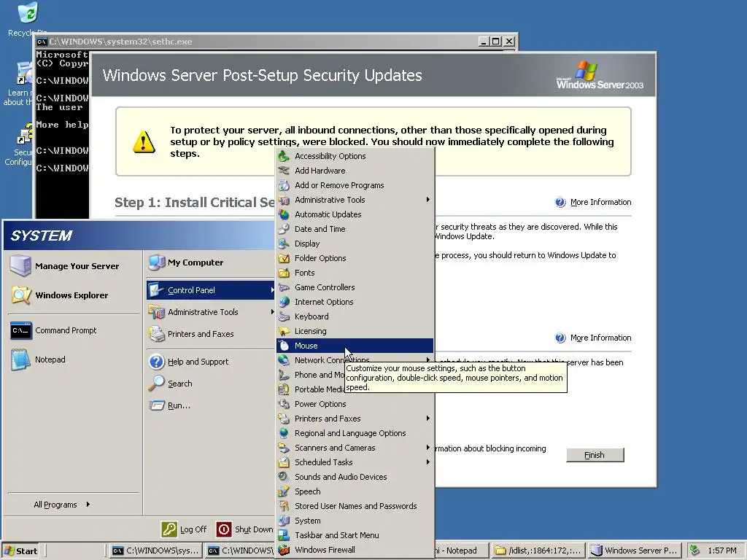Image resolution: width=747 pixels, height=560 pixels.
Task: Click the Fonts folder icon
Action: (284, 273)
